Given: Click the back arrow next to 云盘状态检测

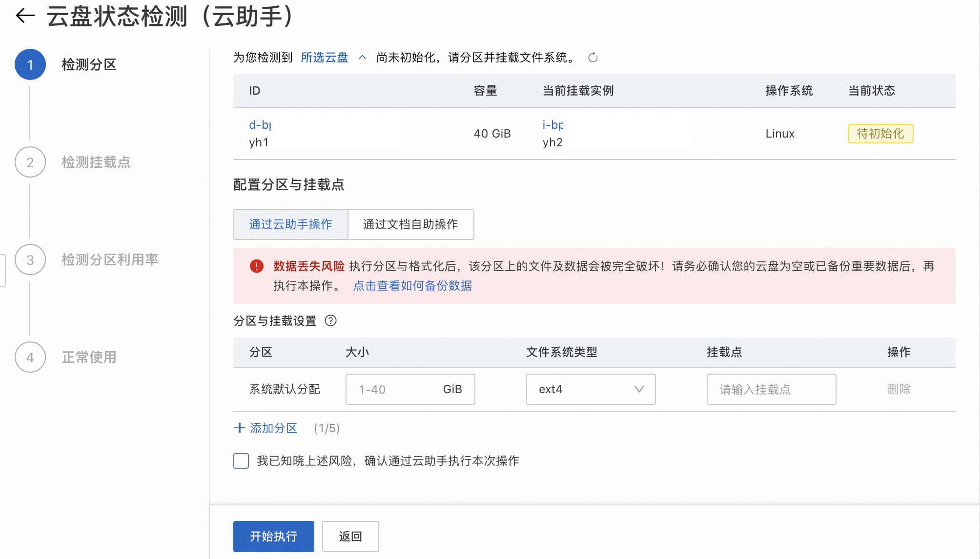Looking at the screenshot, I should pos(25,16).
